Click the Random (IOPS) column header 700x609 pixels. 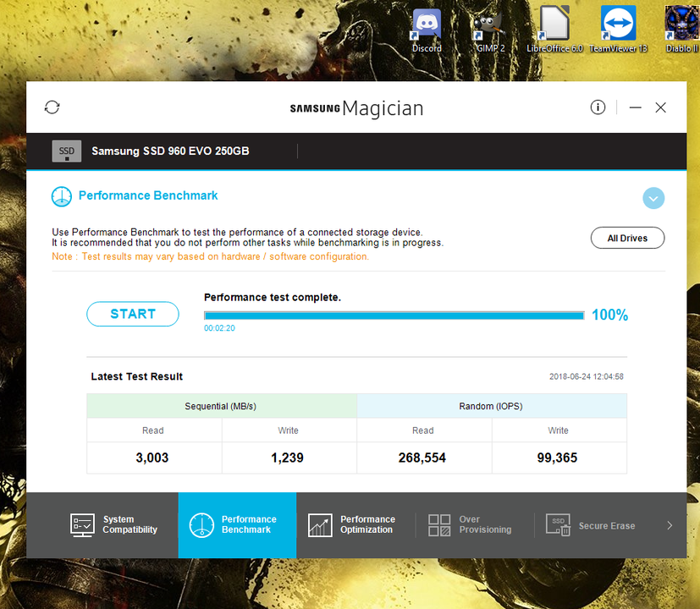(492, 406)
